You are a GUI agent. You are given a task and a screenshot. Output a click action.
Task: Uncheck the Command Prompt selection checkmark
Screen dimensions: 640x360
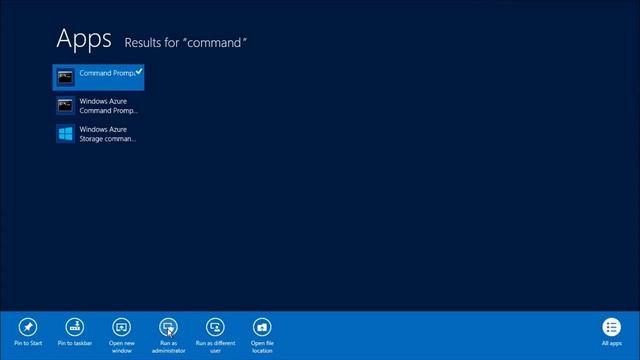[x=139, y=71]
